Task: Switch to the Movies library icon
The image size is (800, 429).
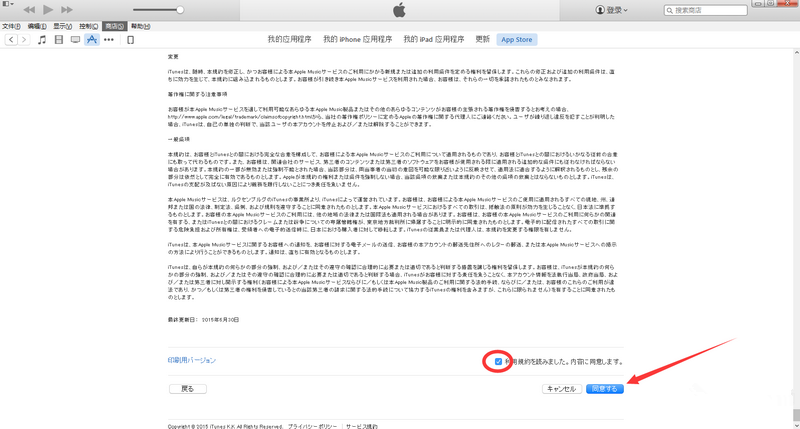Action: pyautogui.click(x=59, y=40)
